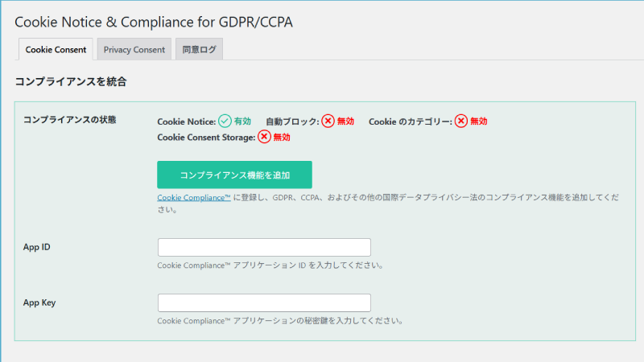This screenshot has width=644, height=362.
Task: Focus the App Key text field
Action: [264, 302]
